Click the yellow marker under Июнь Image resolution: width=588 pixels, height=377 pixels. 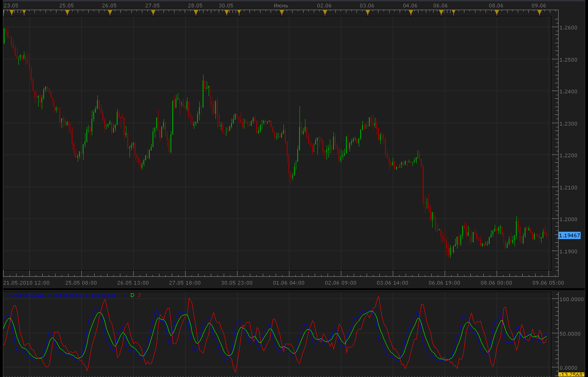point(282,13)
